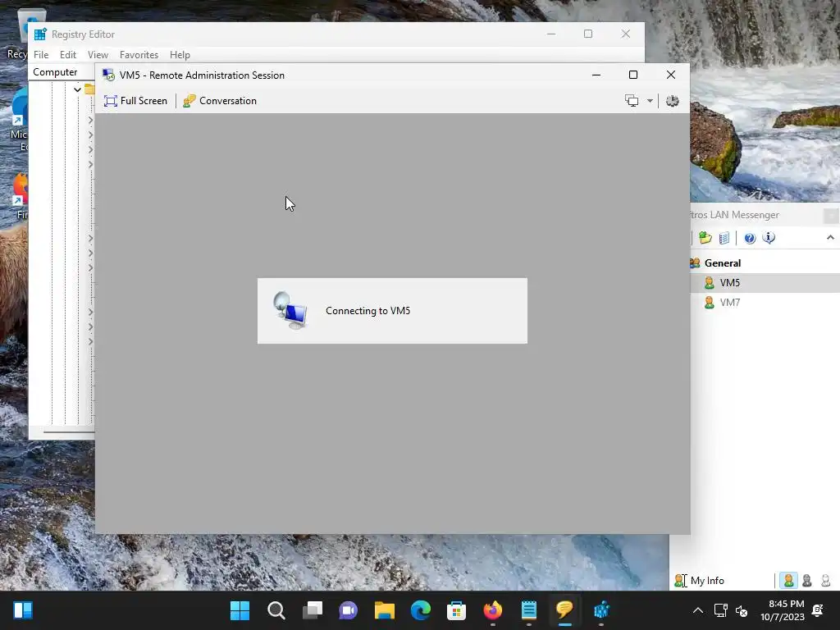Open File Explorer from the taskbar
This screenshot has width=840, height=630.
pos(385,610)
